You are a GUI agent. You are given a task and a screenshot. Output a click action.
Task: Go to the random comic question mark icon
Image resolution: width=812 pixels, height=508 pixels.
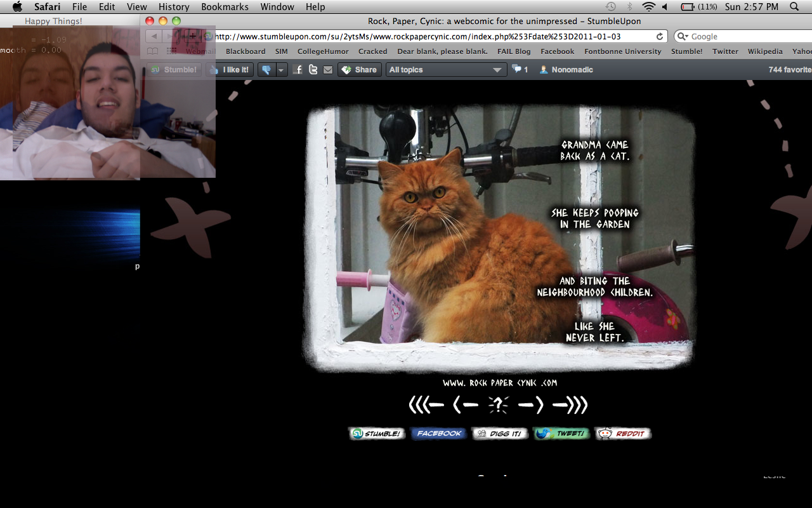(499, 404)
